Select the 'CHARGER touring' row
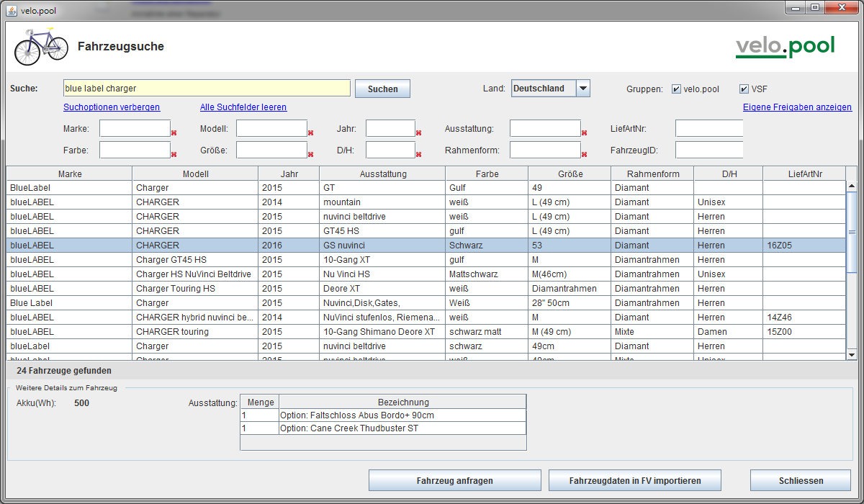864x504 pixels. (426, 332)
